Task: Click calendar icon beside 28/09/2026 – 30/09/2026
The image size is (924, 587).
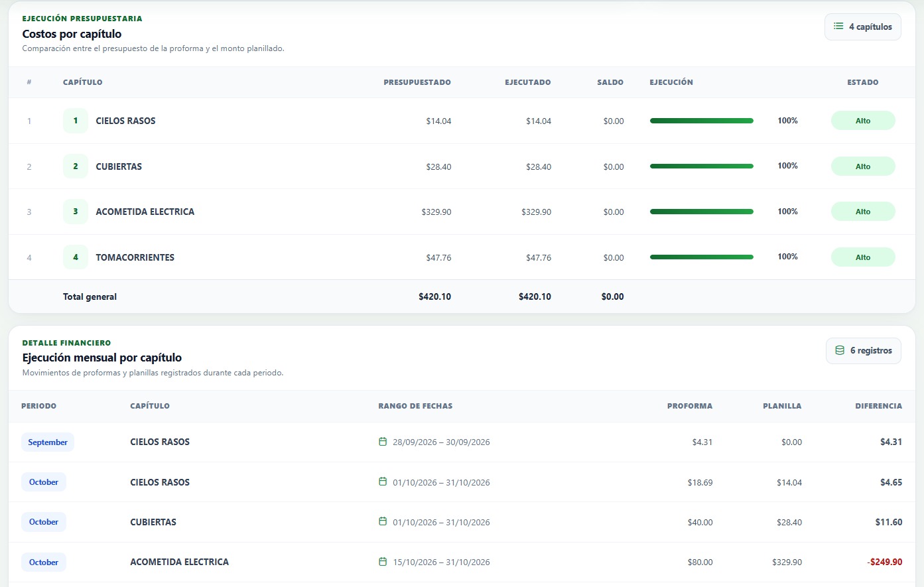Action: pyautogui.click(x=383, y=442)
